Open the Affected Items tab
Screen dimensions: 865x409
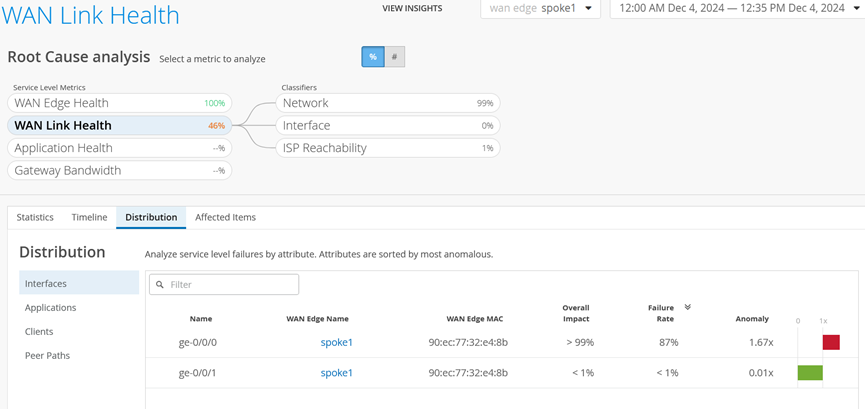click(x=225, y=217)
